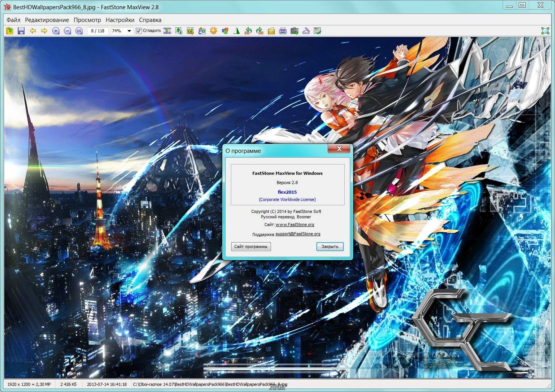Viewport: 555px width, 392px height.
Task: Click the file path in status bar
Action: [210, 384]
